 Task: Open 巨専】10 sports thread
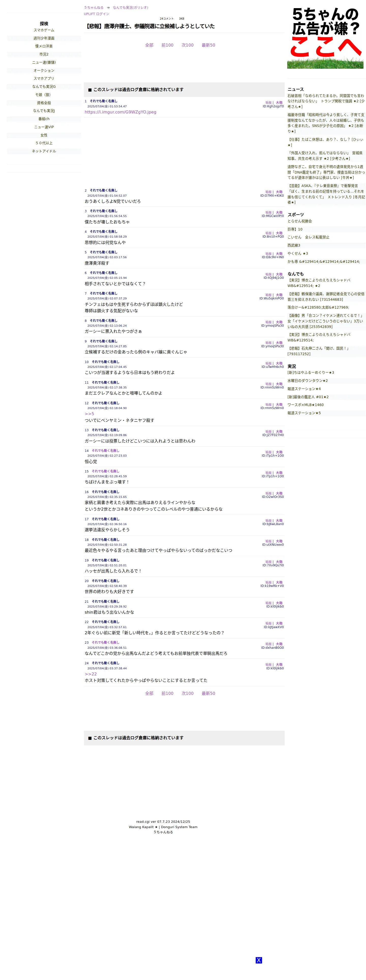pos(295,229)
